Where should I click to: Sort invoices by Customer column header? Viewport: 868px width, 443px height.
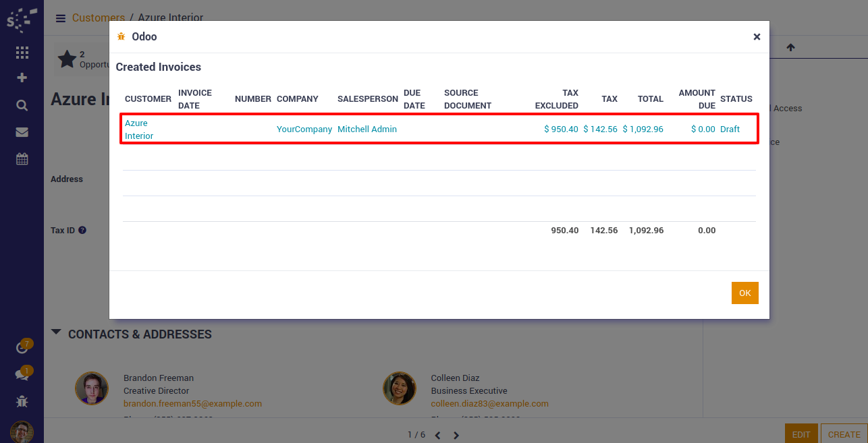click(x=148, y=99)
